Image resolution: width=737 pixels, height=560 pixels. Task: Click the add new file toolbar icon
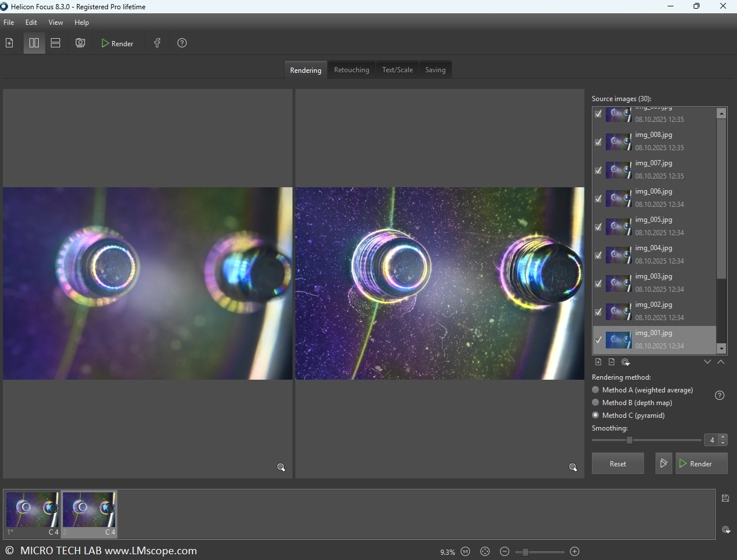coord(9,43)
